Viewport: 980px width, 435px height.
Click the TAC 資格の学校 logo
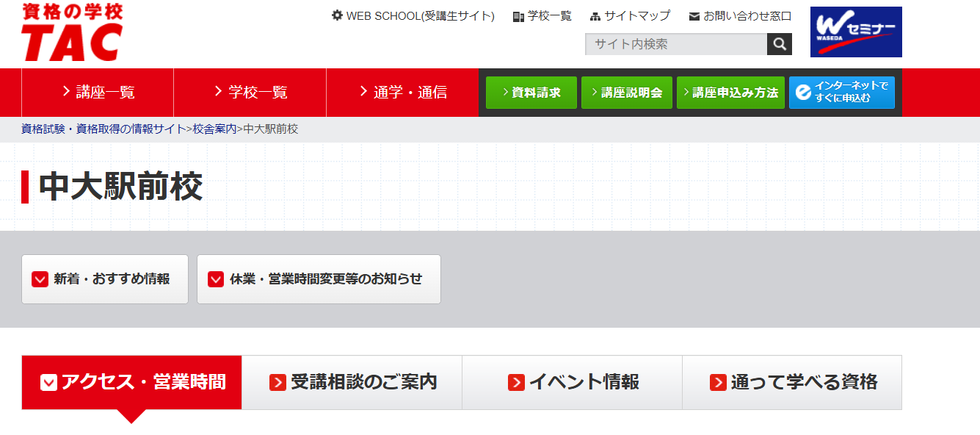(73, 32)
